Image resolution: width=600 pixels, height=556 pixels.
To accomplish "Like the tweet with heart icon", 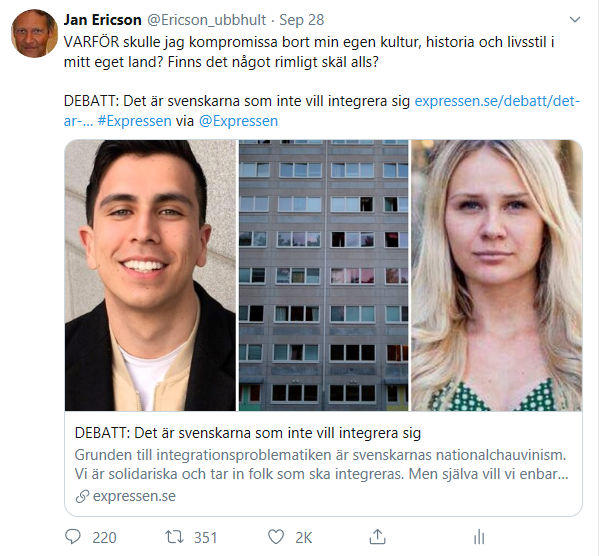I will click(x=276, y=537).
